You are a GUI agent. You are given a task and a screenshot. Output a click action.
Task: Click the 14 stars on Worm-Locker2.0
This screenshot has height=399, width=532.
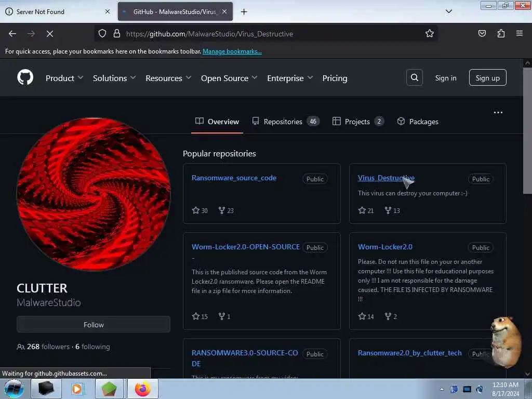tap(366, 316)
